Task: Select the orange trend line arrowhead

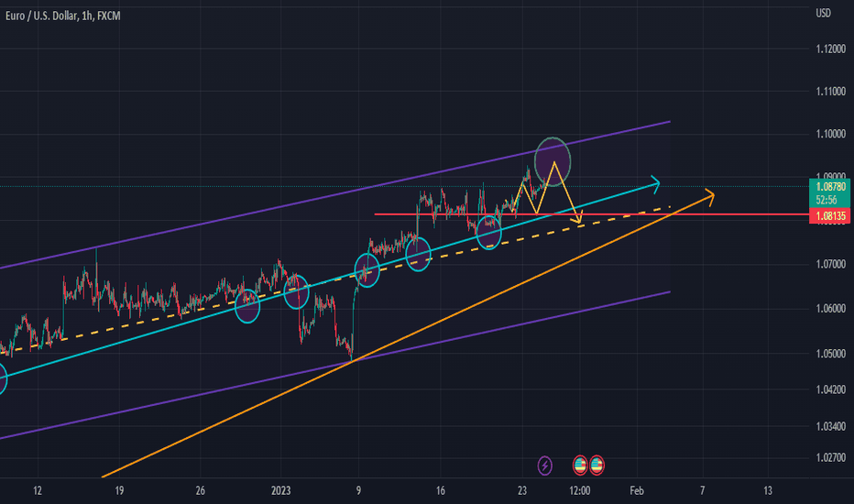Action: pyautogui.click(x=708, y=195)
